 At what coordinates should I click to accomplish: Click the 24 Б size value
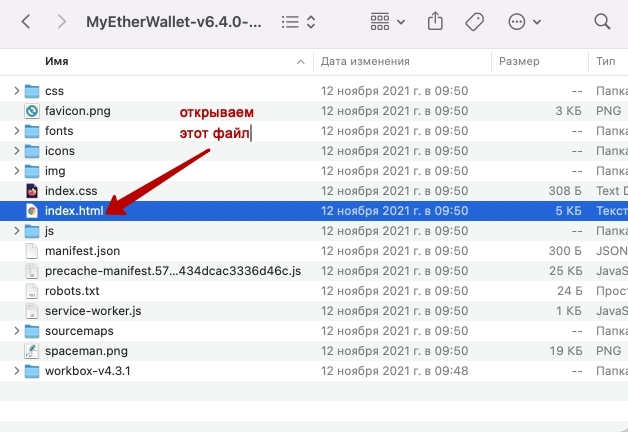[x=570, y=291]
